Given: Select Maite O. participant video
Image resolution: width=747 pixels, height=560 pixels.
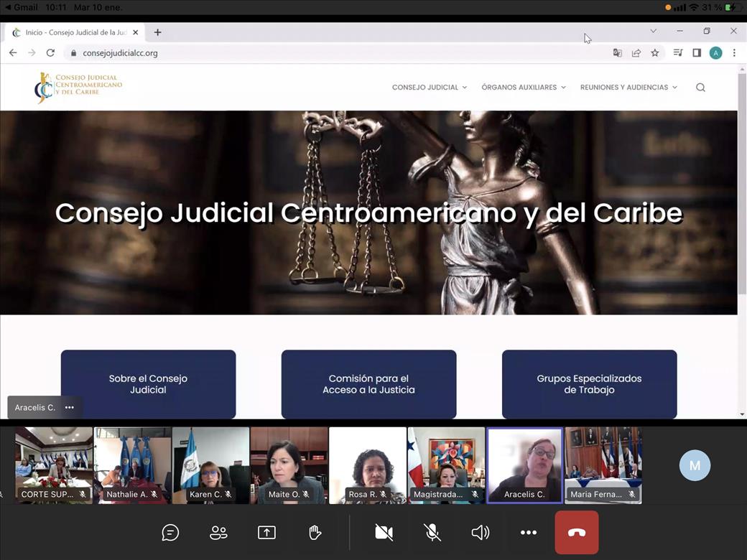Looking at the screenshot, I should 289,465.
